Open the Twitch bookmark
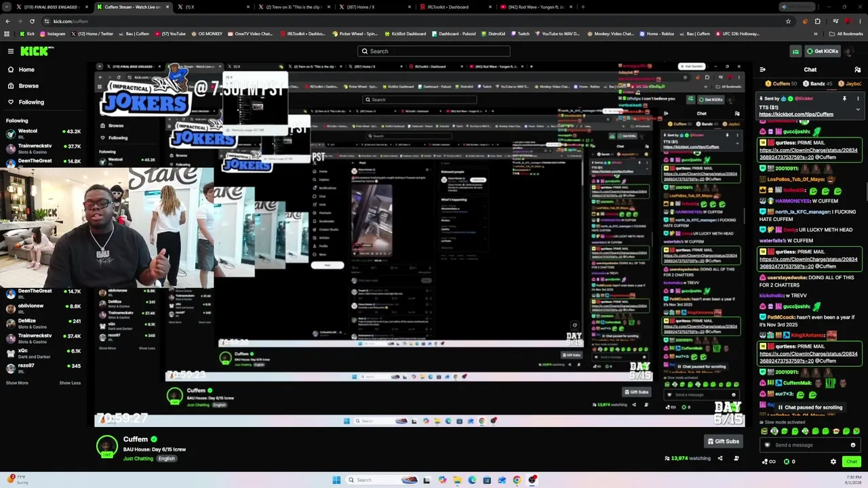Viewport: 868px width, 488px height. point(520,33)
